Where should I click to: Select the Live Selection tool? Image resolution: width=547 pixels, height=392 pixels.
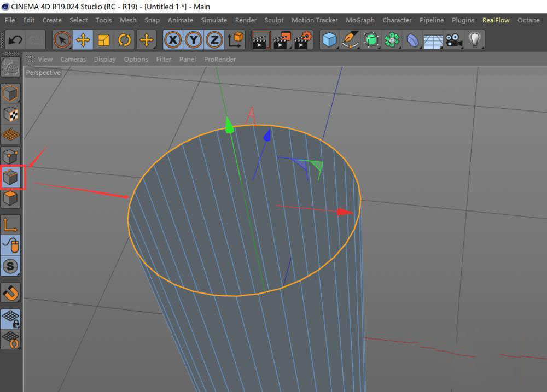(62, 40)
